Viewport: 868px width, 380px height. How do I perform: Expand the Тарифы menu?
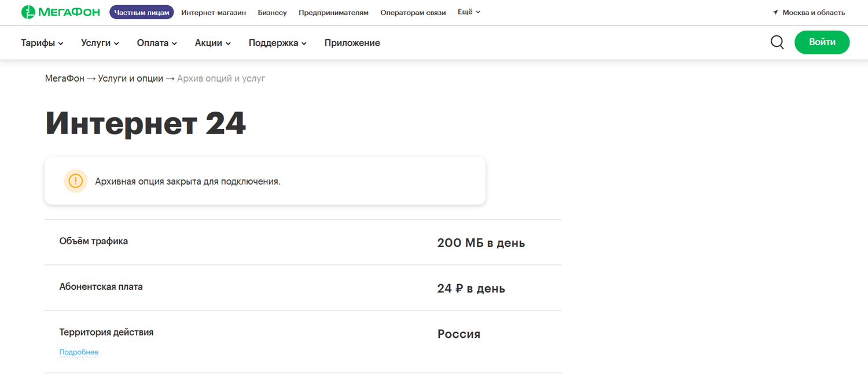pyautogui.click(x=42, y=43)
